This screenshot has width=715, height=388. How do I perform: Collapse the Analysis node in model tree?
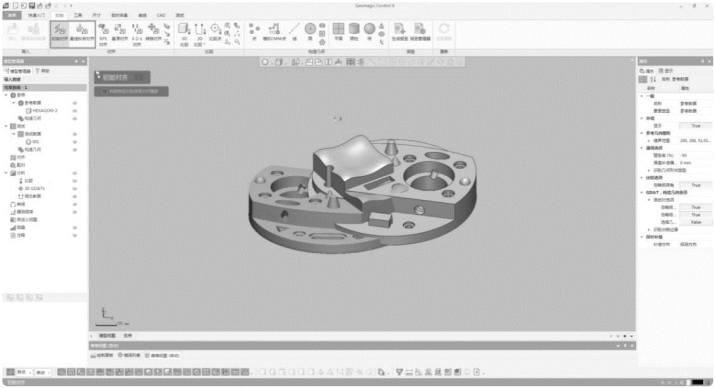pyautogui.click(x=6, y=173)
